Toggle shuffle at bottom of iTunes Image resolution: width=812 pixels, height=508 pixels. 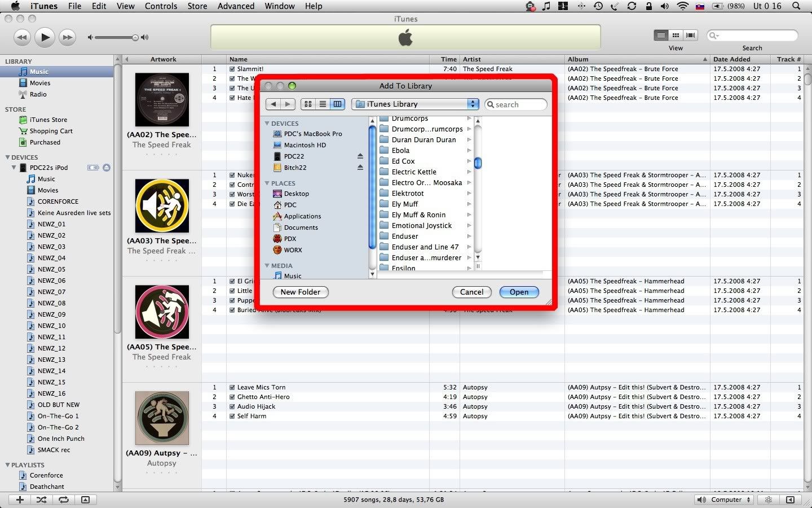click(x=42, y=500)
